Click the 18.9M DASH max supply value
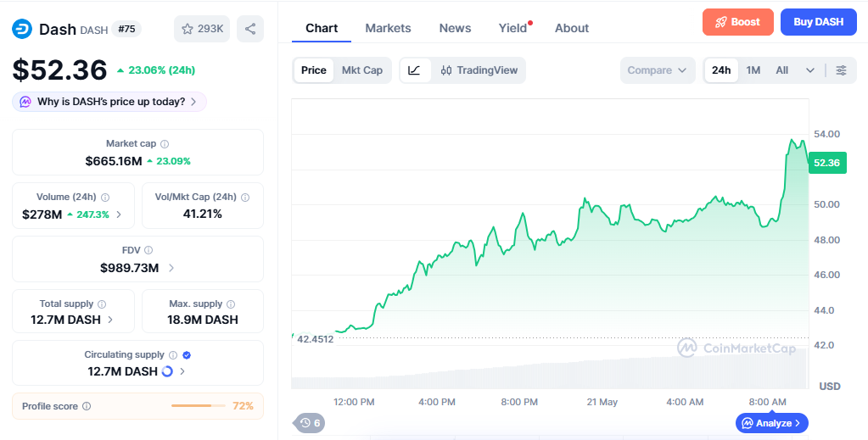The width and height of the screenshot is (868, 440). click(x=203, y=320)
